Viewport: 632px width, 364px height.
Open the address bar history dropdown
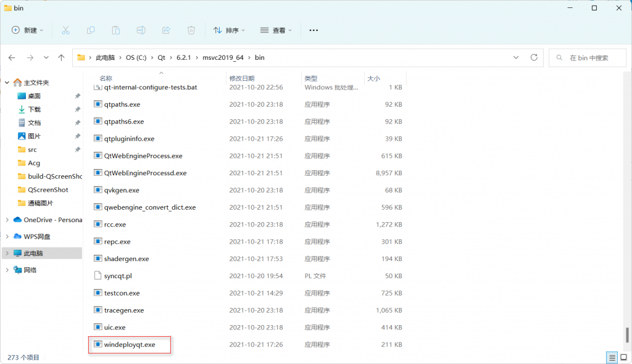pos(516,57)
